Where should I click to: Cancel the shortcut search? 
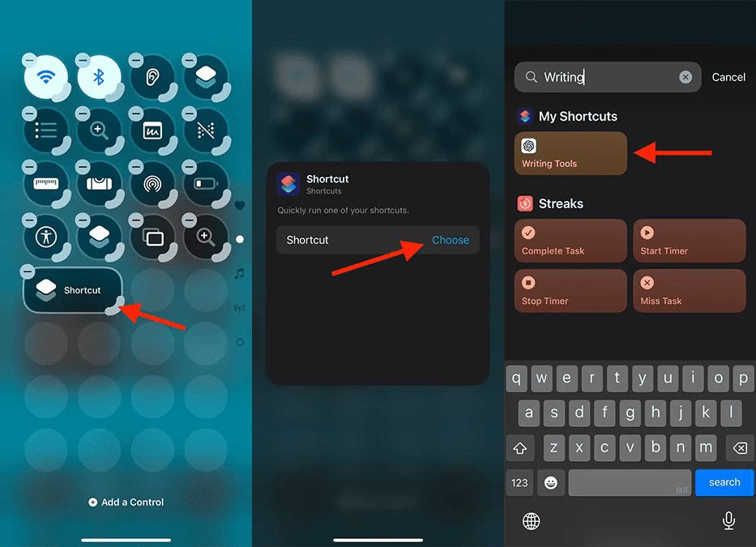click(x=728, y=77)
